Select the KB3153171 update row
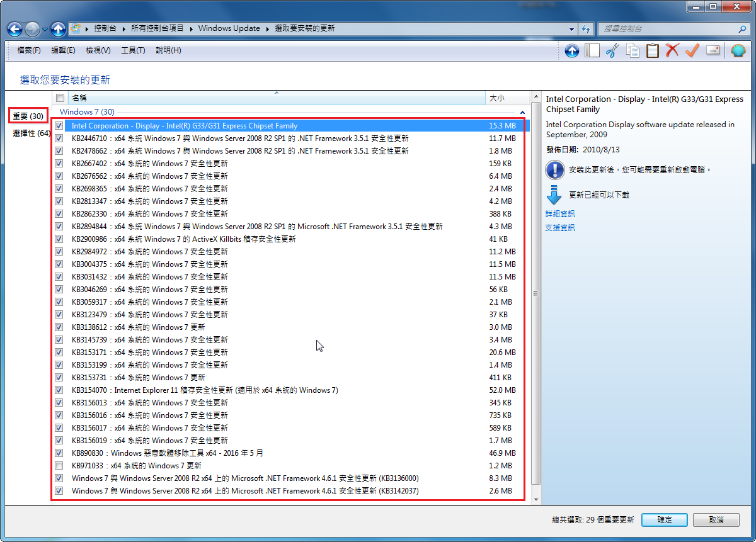756x542 pixels. coord(291,353)
